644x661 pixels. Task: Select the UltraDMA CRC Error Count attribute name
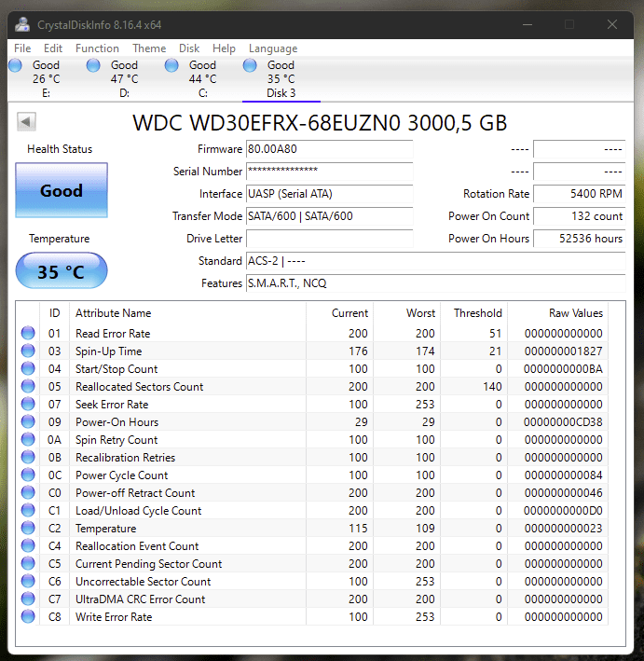(x=141, y=599)
